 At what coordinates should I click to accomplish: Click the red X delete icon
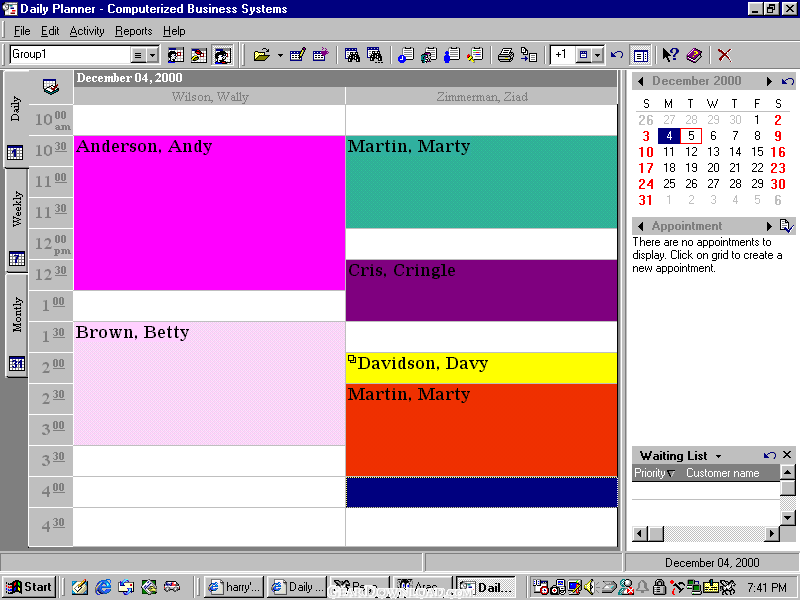pyautogui.click(x=724, y=55)
